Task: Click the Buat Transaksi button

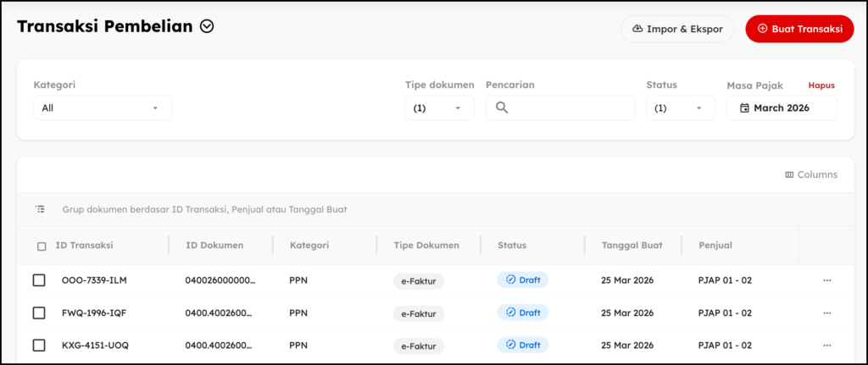Action: [799, 29]
